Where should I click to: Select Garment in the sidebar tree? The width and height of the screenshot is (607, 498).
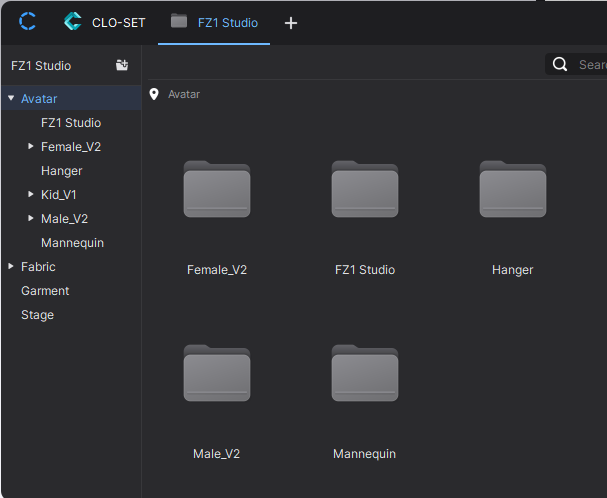pyautogui.click(x=45, y=291)
